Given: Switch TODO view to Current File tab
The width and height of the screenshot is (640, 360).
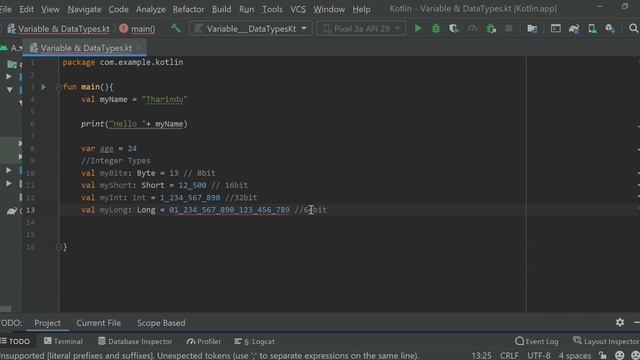Looking at the screenshot, I should pos(98,323).
